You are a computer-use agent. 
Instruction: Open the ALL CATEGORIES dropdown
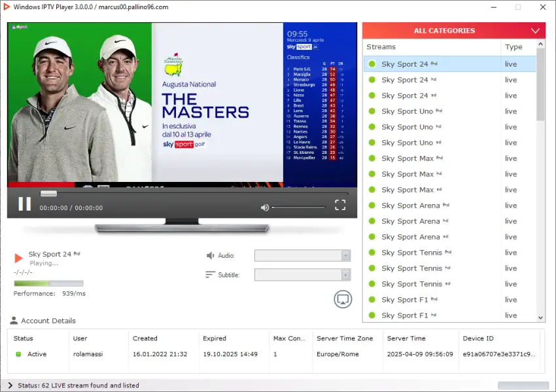click(x=454, y=31)
